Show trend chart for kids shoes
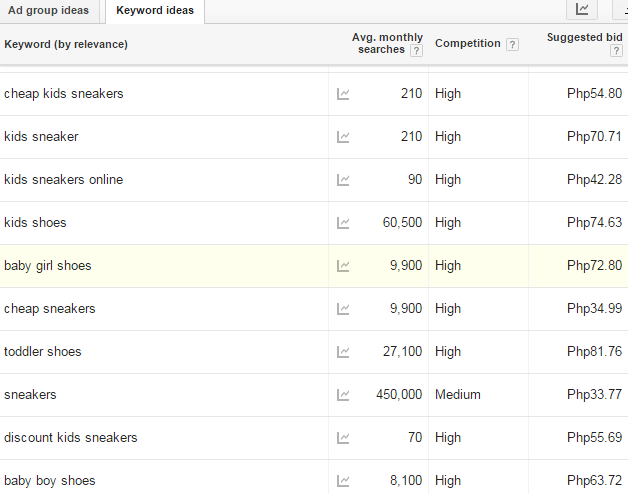The height and width of the screenshot is (494, 628). point(343,223)
